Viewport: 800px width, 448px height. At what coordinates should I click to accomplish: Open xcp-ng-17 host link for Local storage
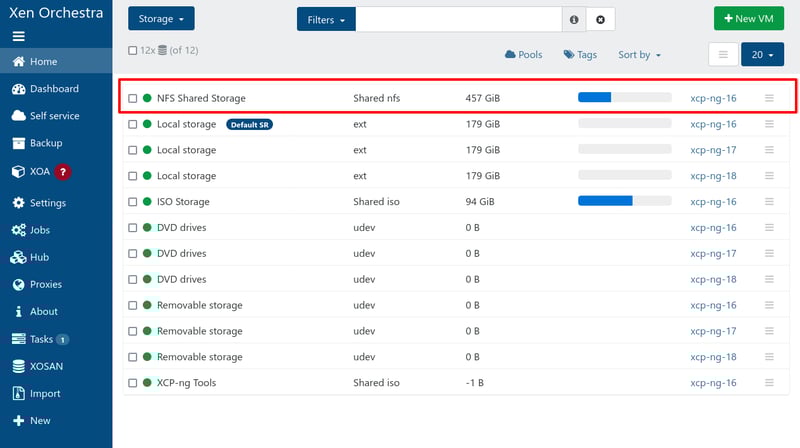[x=713, y=150]
